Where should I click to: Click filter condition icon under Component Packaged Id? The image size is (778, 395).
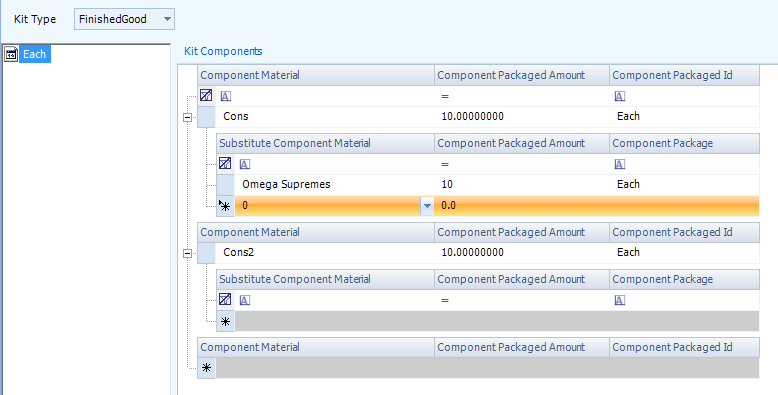tap(620, 96)
